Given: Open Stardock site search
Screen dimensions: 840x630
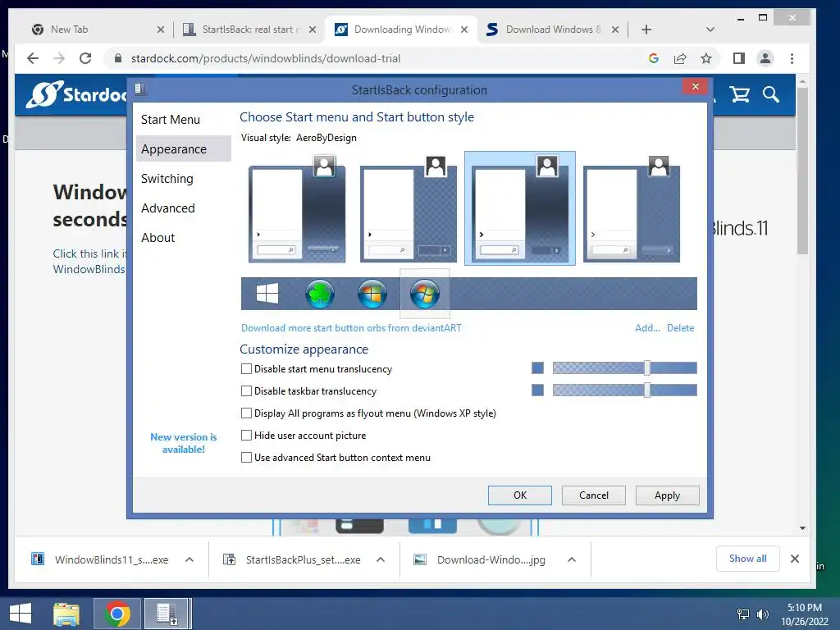Looking at the screenshot, I should click(771, 95).
